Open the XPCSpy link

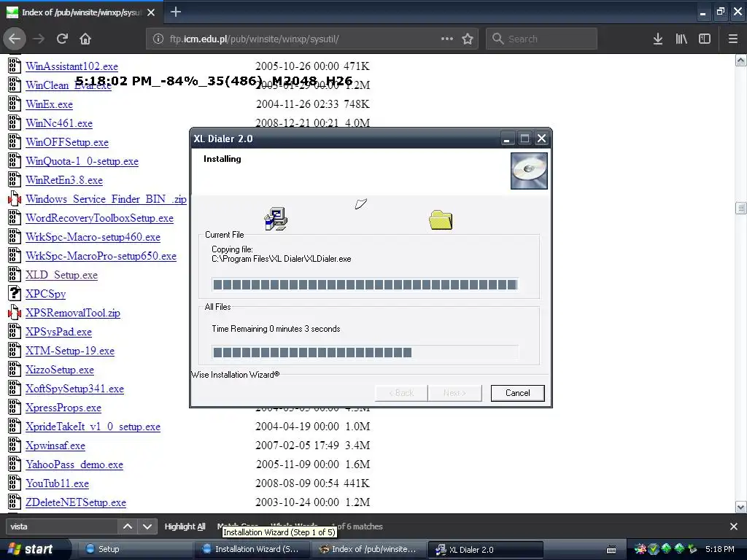click(46, 294)
